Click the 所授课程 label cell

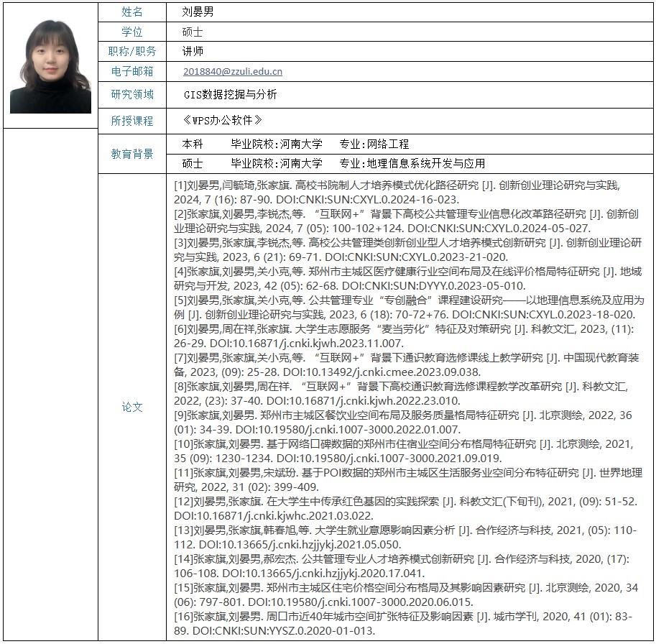[132, 121]
